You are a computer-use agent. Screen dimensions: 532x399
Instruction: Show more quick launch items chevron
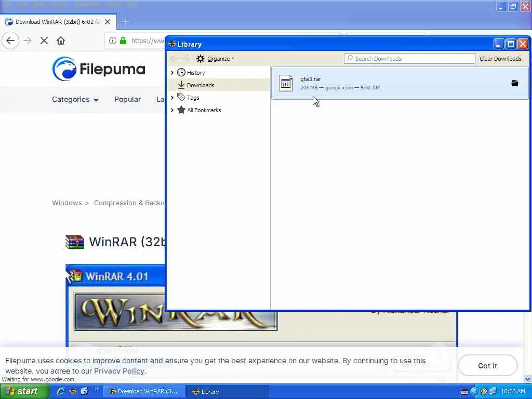pos(97,389)
